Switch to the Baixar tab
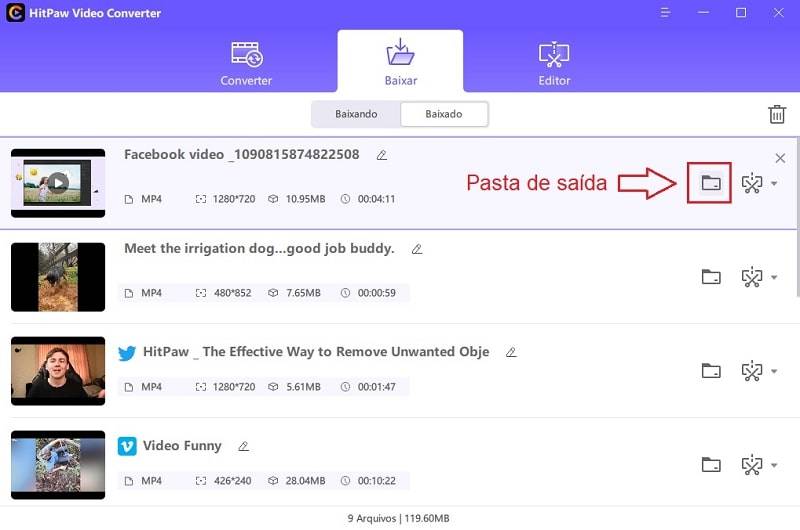This screenshot has height=530, width=800. tap(401, 61)
